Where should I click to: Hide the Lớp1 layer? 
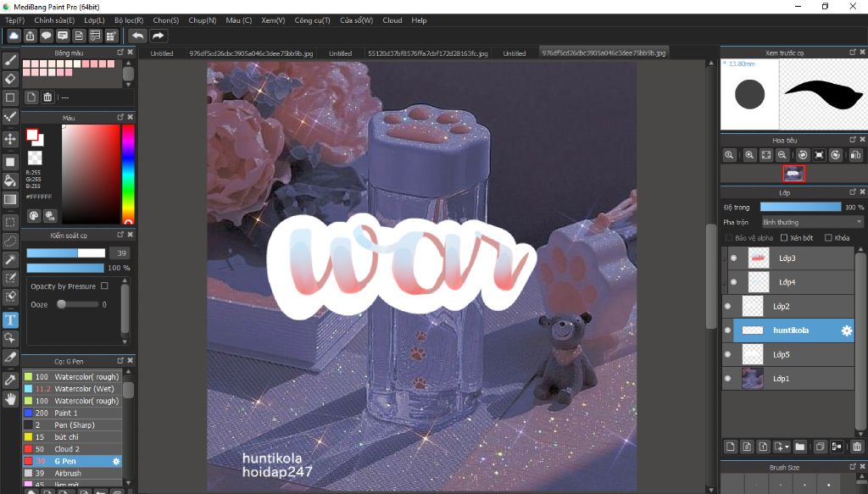[x=728, y=379]
